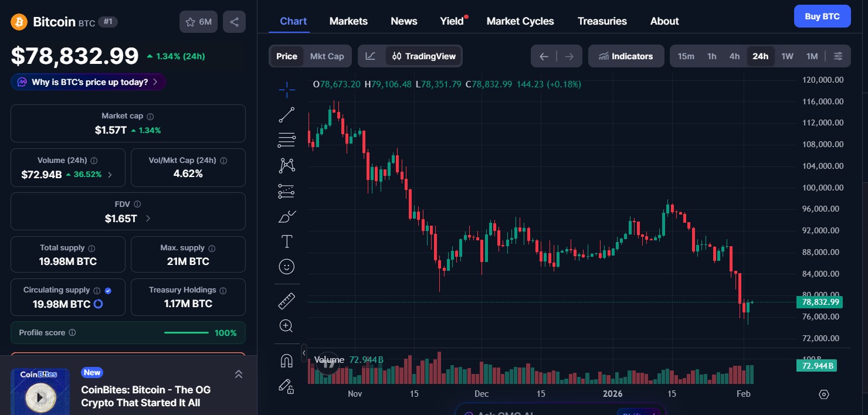868x415 pixels.
Task: Click the Profile score progress bar
Action: pyautogui.click(x=186, y=332)
